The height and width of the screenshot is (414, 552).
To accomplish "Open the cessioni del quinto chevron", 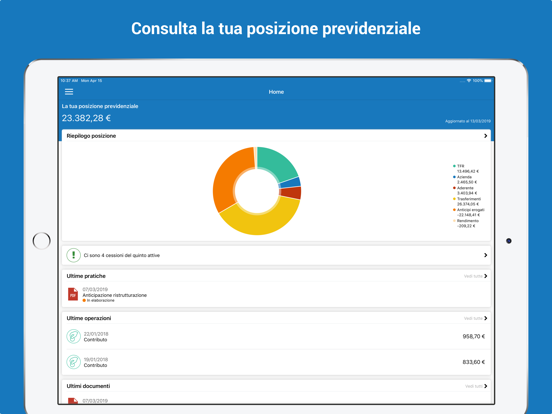I will pos(485,255).
